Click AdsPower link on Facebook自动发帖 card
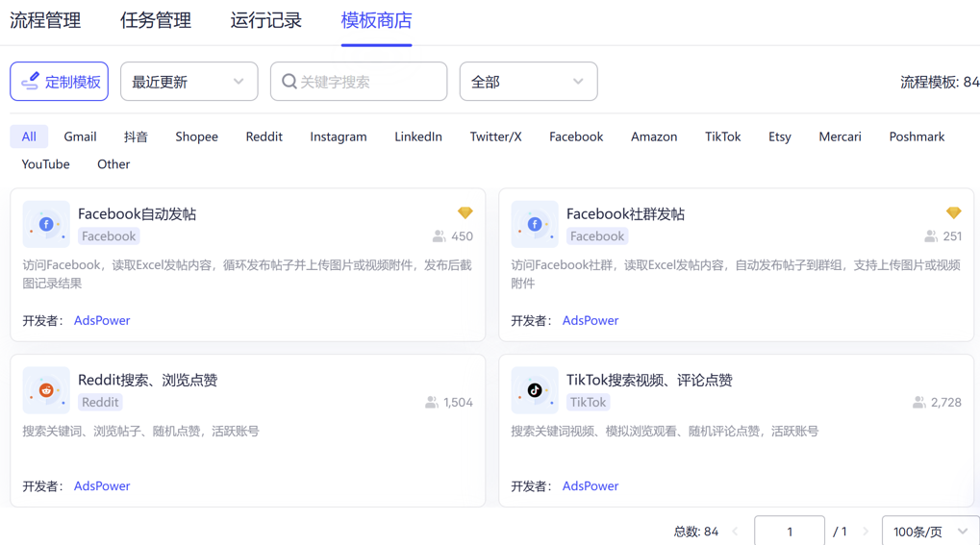 (102, 320)
